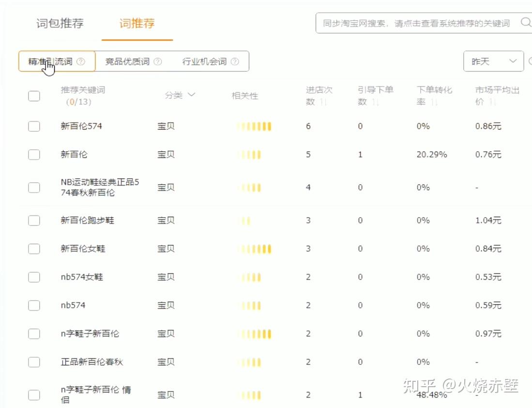Check the 新百伦跑步鞋 keyword row

[34, 220]
